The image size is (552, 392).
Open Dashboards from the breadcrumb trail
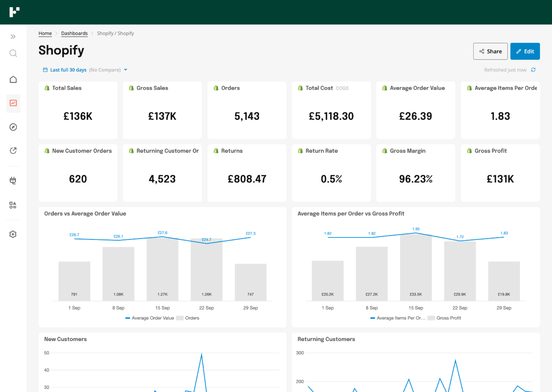pos(74,33)
